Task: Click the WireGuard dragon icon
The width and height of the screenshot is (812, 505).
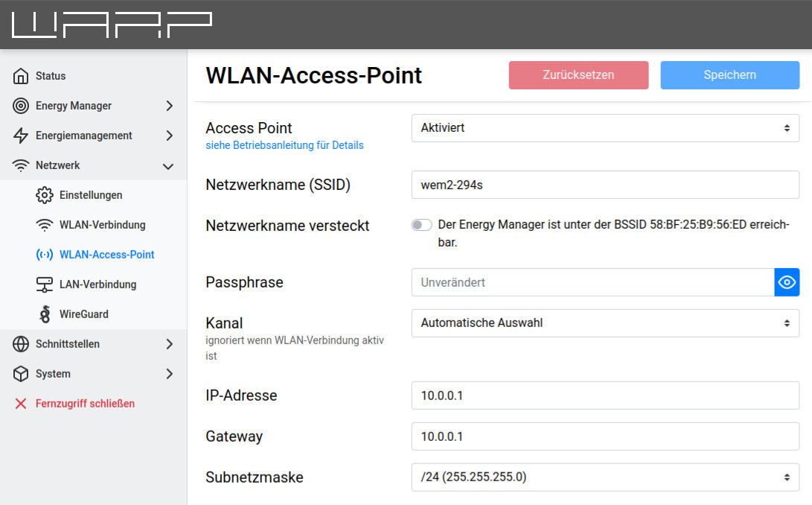Action: (x=45, y=314)
